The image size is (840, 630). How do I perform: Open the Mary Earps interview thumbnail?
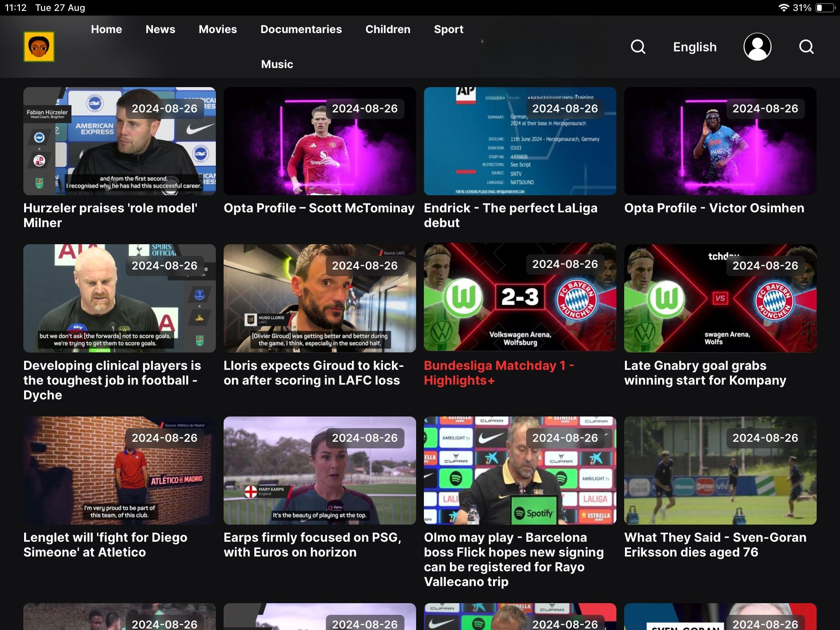[320, 471]
